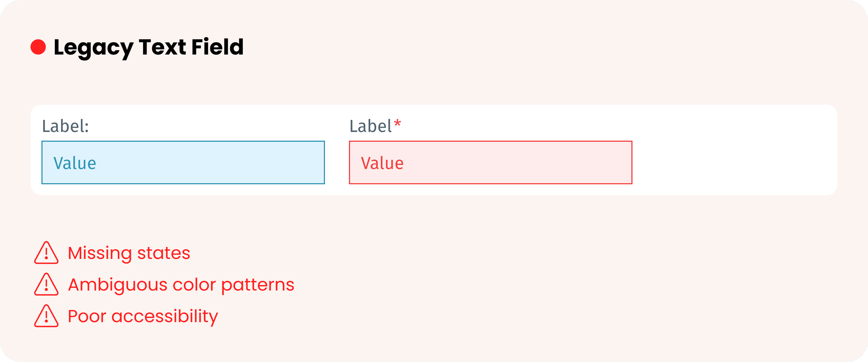Screen dimensions: 868x362
Task: Click the blue border of the first text field
Action: pos(183,141)
